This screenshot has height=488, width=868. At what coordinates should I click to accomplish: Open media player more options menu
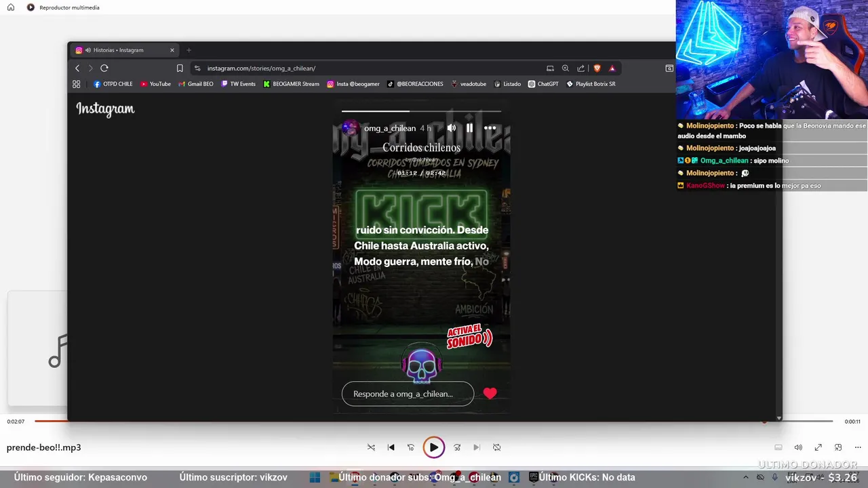click(858, 447)
